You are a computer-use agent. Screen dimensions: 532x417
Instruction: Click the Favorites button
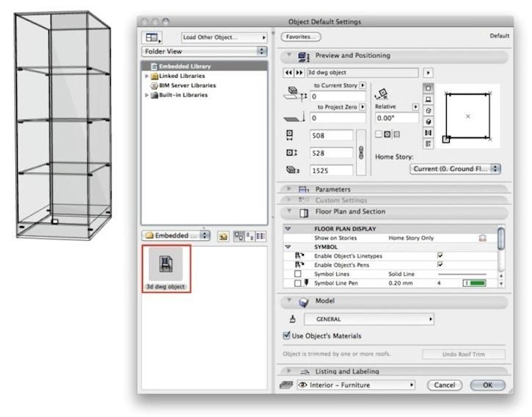click(301, 37)
